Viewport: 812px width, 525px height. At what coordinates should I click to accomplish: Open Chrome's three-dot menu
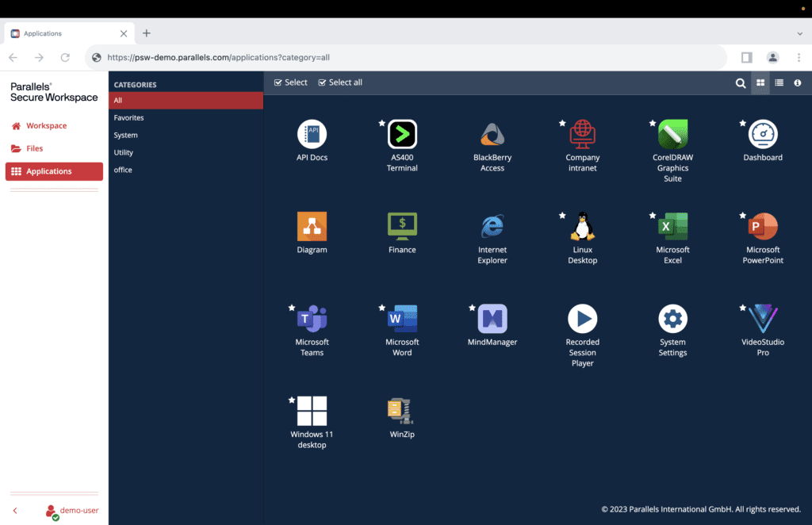pyautogui.click(x=799, y=58)
